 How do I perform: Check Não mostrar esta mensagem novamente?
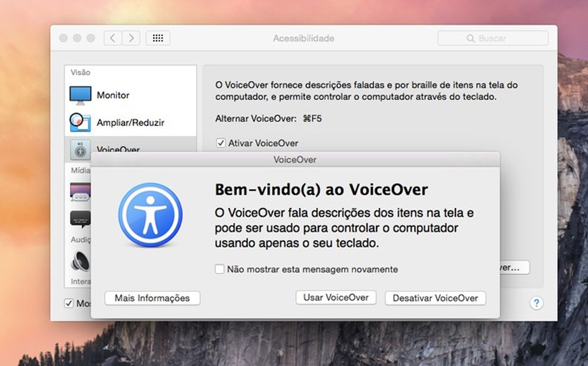[219, 269]
